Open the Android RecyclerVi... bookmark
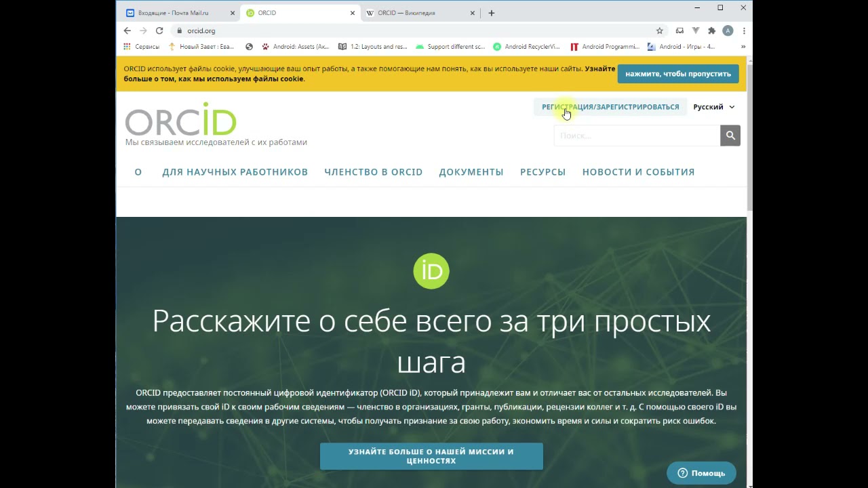 [x=527, y=47]
